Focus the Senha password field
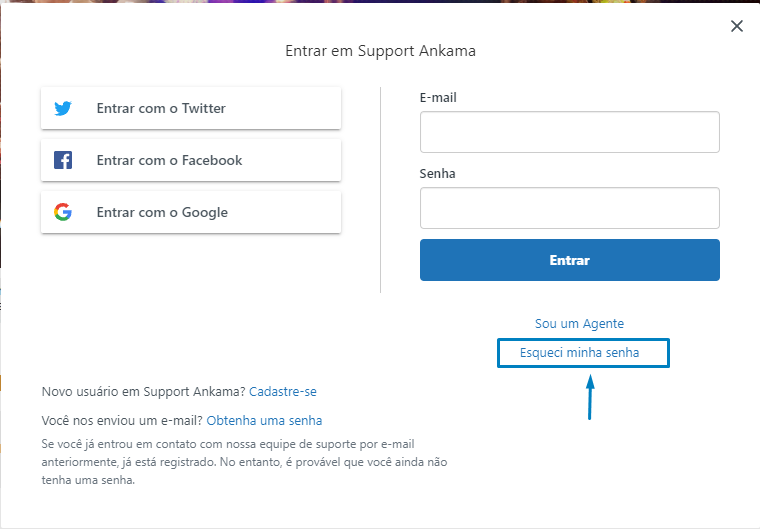This screenshot has height=529, width=760. click(x=570, y=208)
